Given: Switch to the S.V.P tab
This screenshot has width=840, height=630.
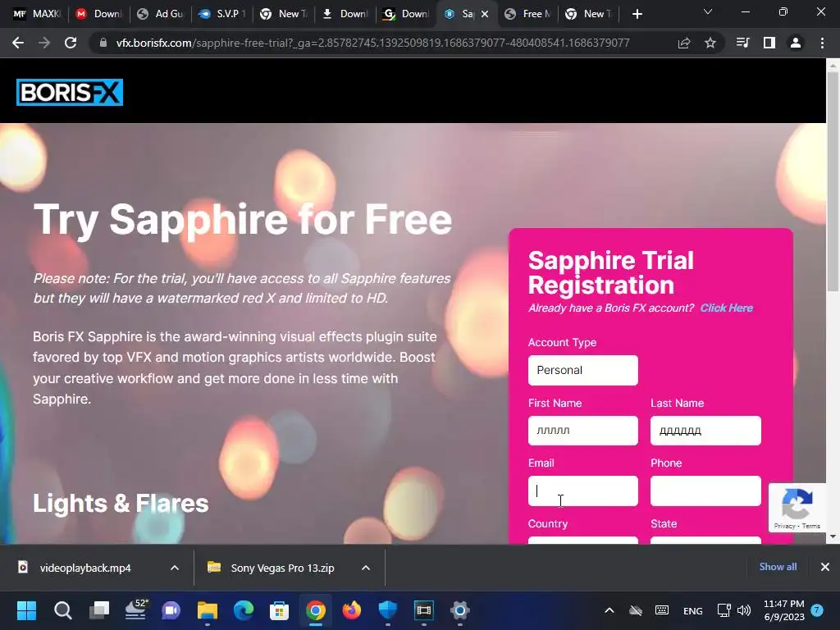Looking at the screenshot, I should point(221,14).
